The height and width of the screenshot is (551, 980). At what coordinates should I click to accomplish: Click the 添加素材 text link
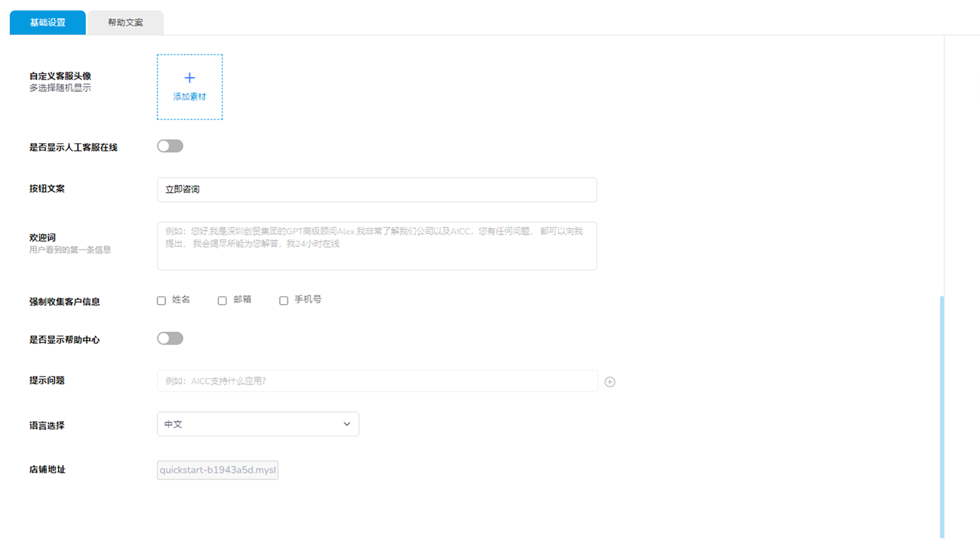tap(189, 96)
